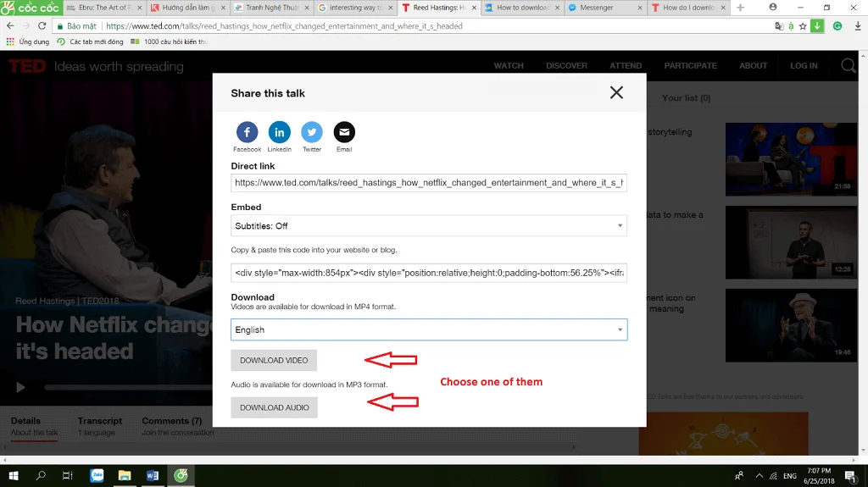Open the green circular extension icon
This screenshot has width=868, height=487.
click(x=837, y=26)
